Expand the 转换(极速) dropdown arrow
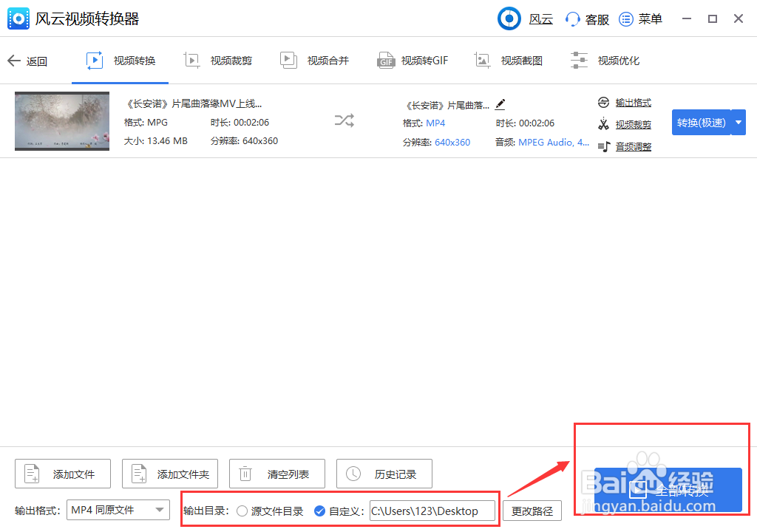757x532 pixels. (x=739, y=123)
